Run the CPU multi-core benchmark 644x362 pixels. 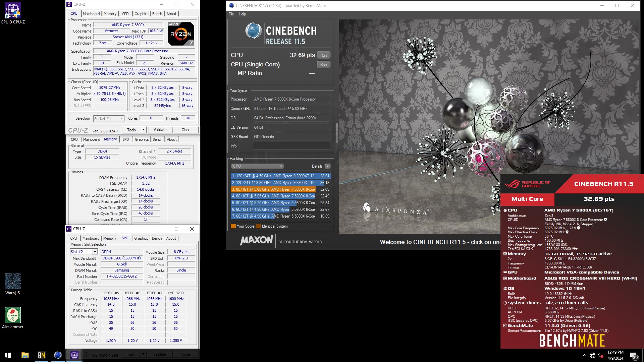[323, 55]
